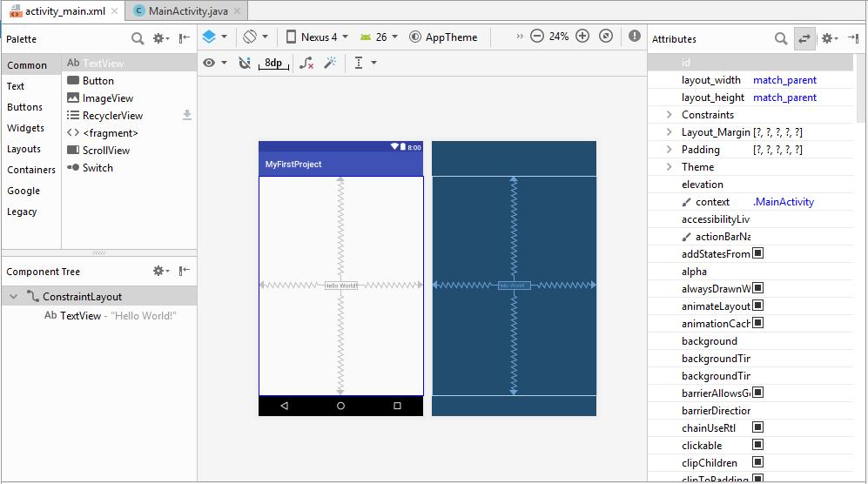Select Widgets palette category
This screenshot has height=484, width=868.
[31, 128]
